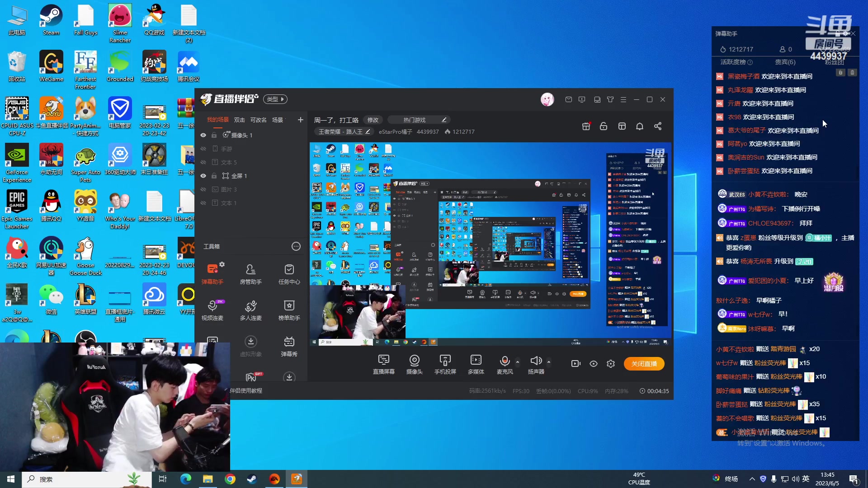Hide the 全屏 1 source
868x488 pixels.
tap(203, 176)
